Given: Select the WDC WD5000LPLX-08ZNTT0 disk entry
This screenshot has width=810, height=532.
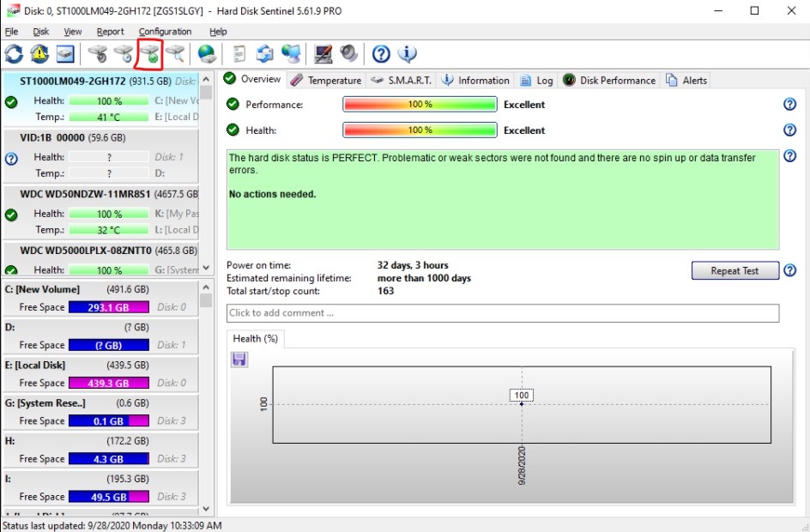Looking at the screenshot, I should point(100,258).
